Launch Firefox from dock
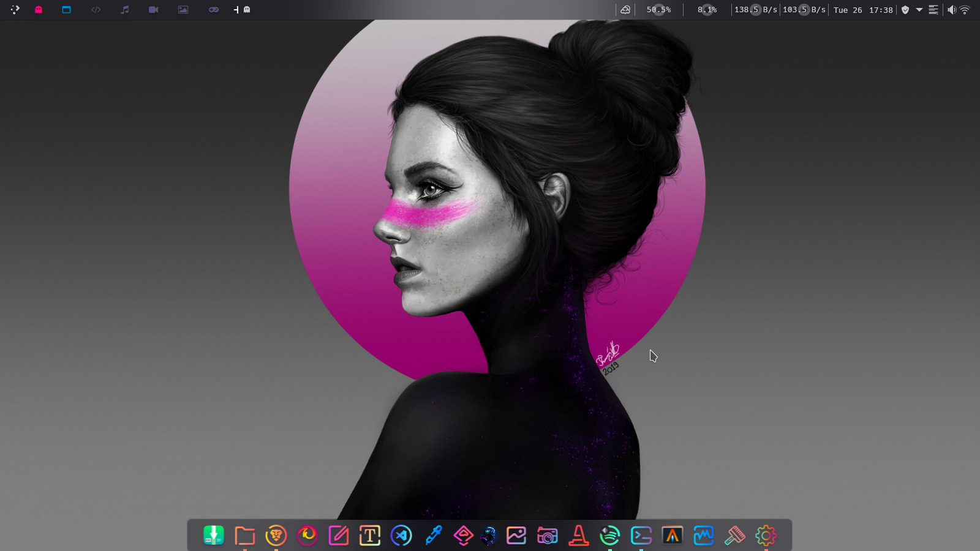This screenshot has width=980, height=551. (307, 536)
